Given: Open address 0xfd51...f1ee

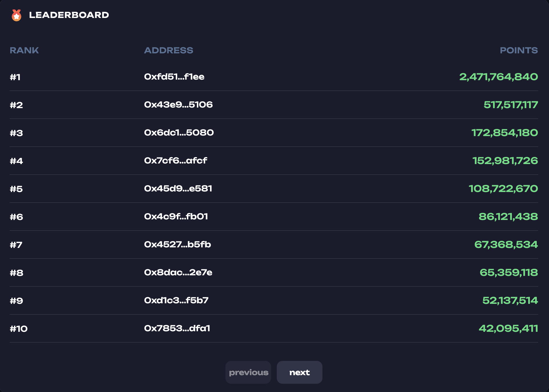Looking at the screenshot, I should (174, 77).
